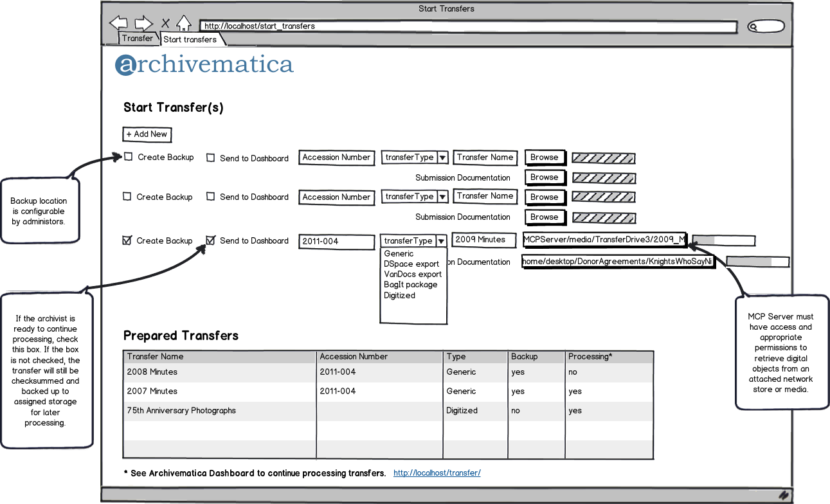830x504 pixels.
Task: Uncheck Send to Dashboard in the third row
Action: 210,240
